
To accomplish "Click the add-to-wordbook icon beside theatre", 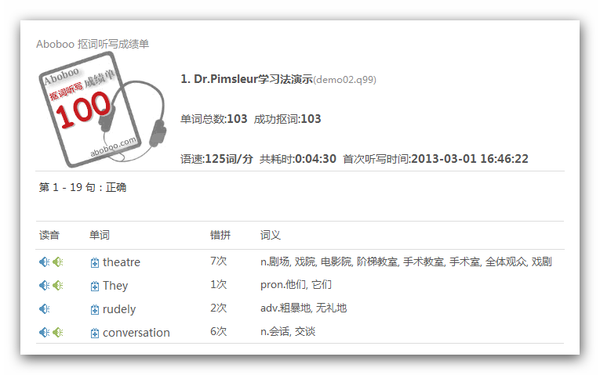I will (95, 263).
